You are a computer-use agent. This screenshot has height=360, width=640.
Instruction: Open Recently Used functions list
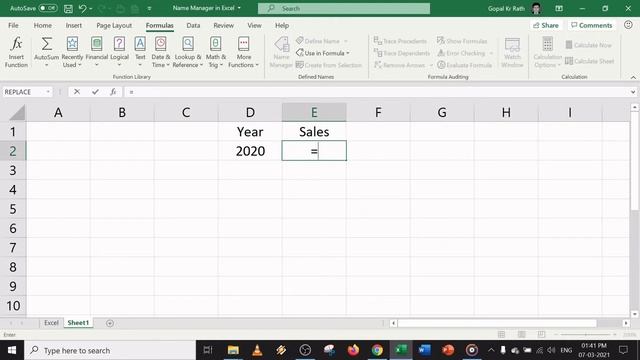click(72, 52)
